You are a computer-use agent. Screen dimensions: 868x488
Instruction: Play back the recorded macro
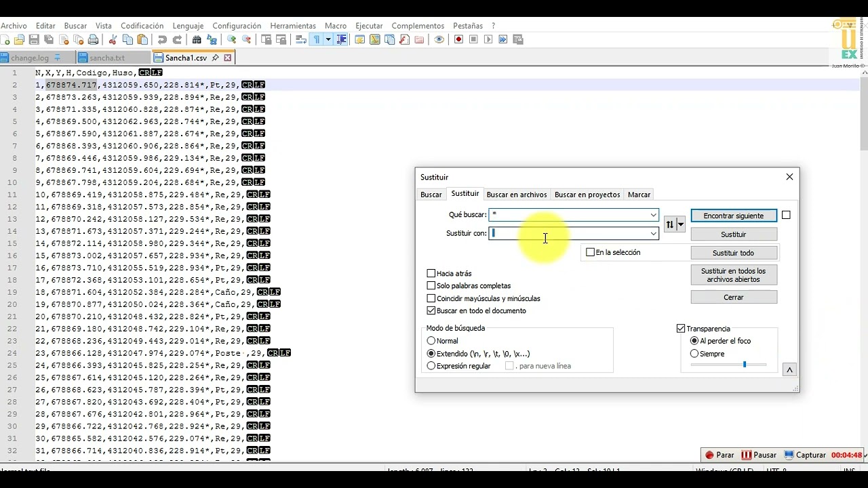(x=488, y=39)
